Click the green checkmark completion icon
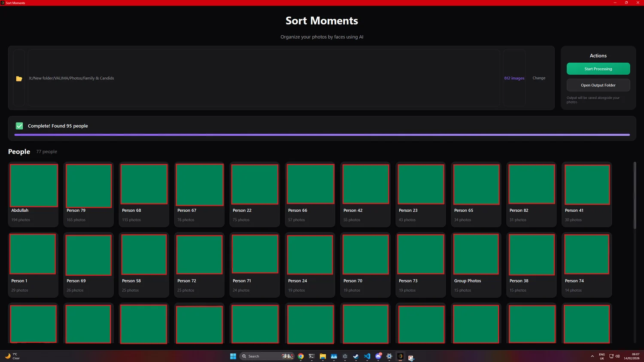Viewport: 644px width, 362px height. 19,126
